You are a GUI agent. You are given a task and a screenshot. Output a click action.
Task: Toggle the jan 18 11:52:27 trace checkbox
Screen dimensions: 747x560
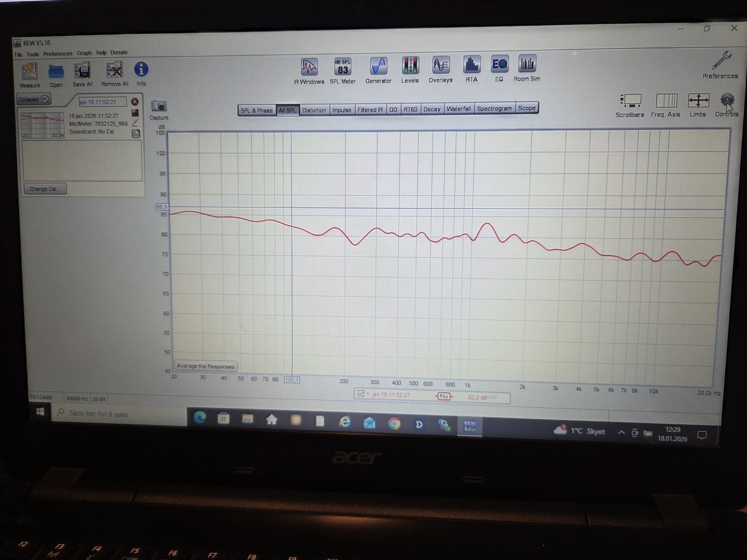361,394
